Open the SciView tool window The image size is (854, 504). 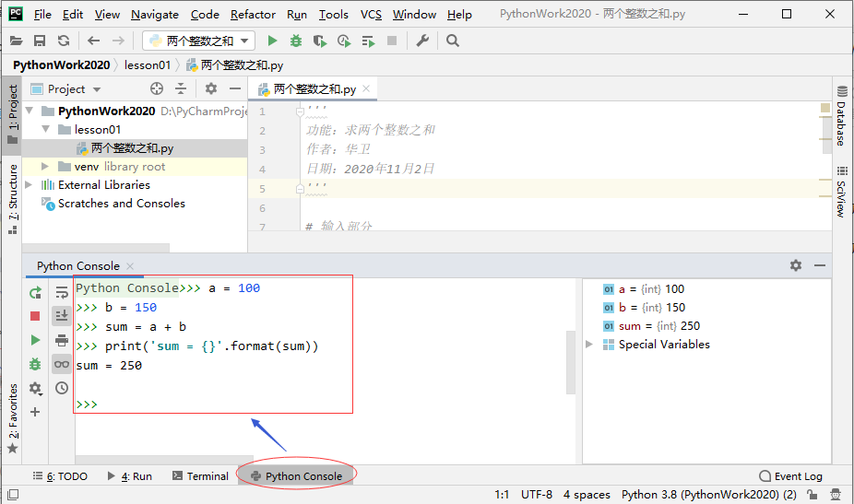pyautogui.click(x=842, y=192)
